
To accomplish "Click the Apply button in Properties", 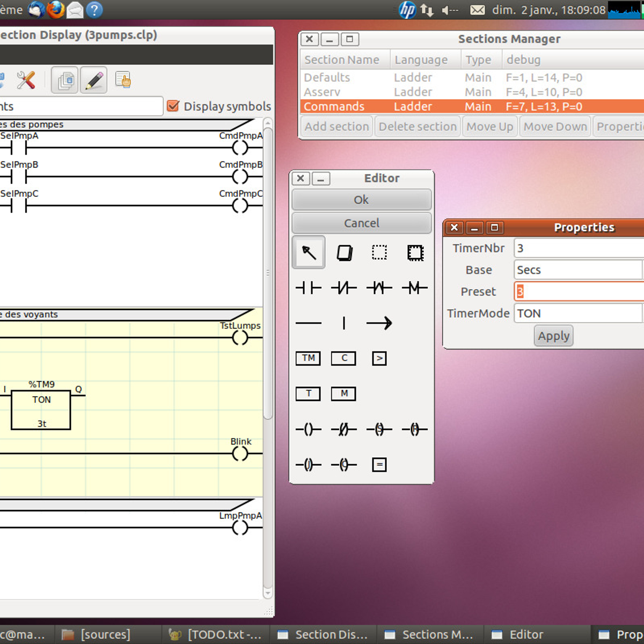I will [553, 336].
